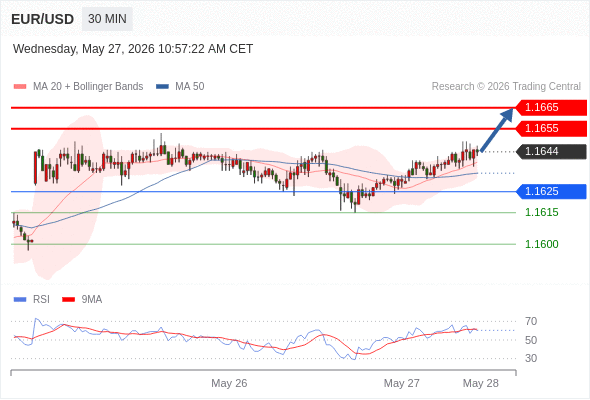Image resolution: width=590 pixels, height=400 pixels.
Task: Click the 1.1665 resistance price tag
Action: click(x=550, y=108)
